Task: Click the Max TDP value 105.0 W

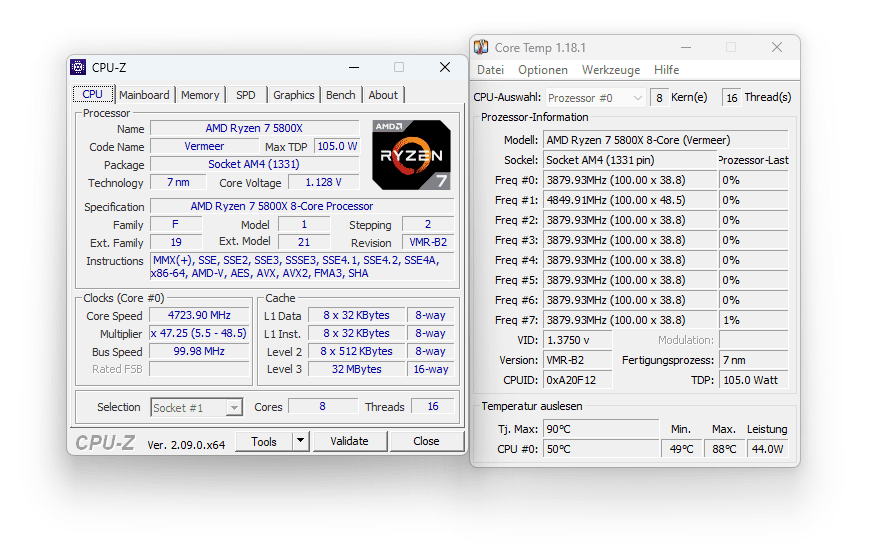Action: pos(337,146)
